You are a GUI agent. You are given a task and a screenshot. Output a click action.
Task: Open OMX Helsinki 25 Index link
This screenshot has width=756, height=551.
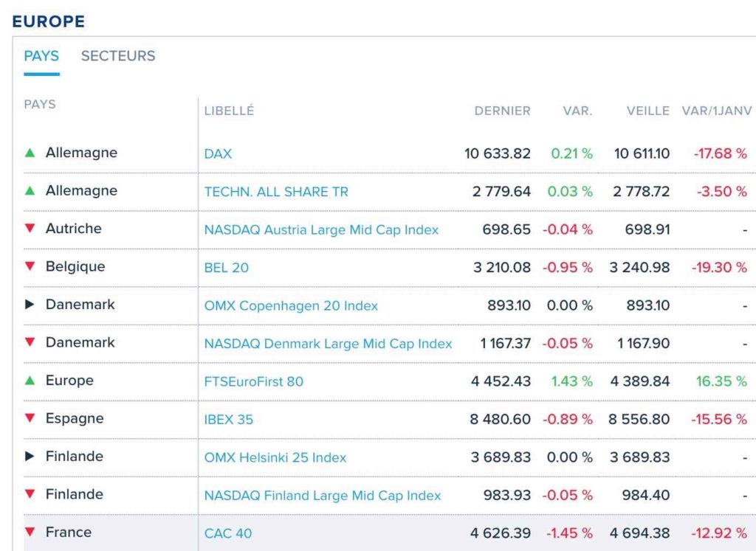[275, 457]
